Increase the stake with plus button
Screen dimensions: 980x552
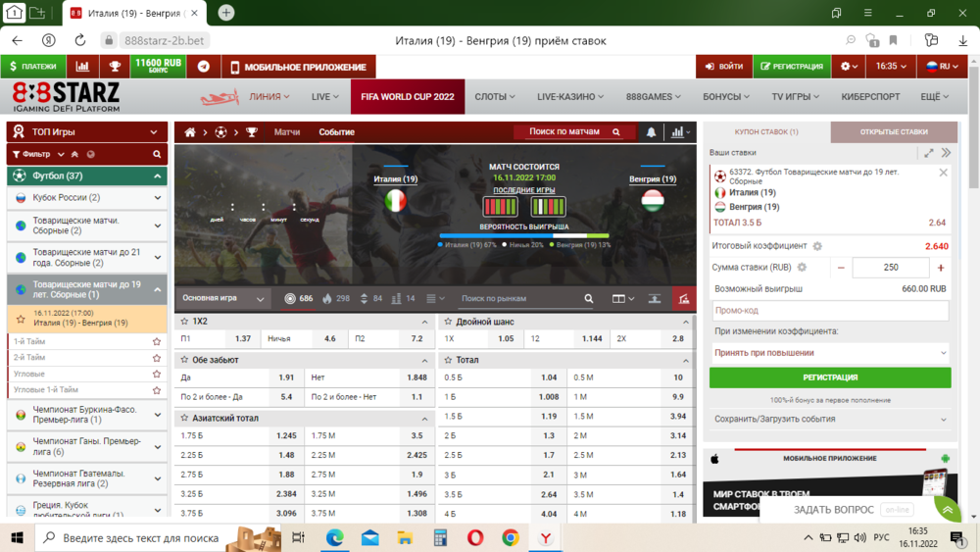(941, 268)
